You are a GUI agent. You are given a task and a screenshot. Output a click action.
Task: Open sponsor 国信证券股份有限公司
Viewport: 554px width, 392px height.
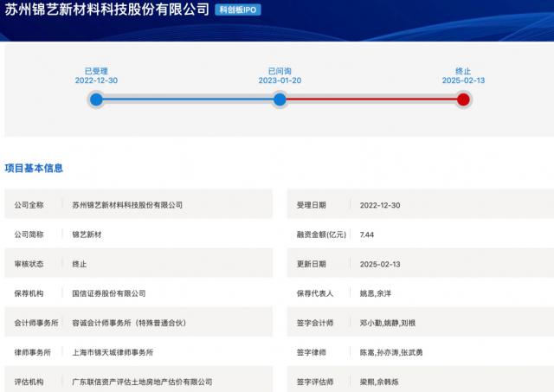point(108,293)
